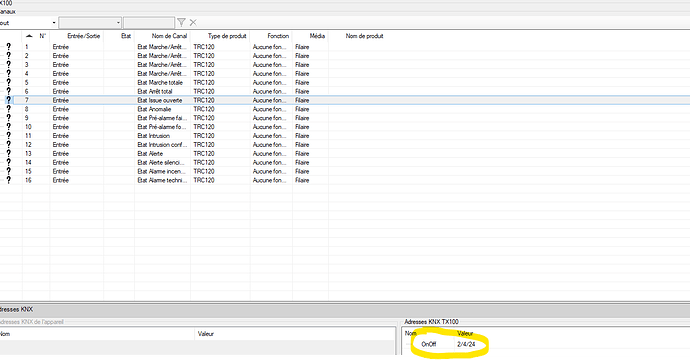Click the question mark icon of channel 5

click(x=8, y=82)
